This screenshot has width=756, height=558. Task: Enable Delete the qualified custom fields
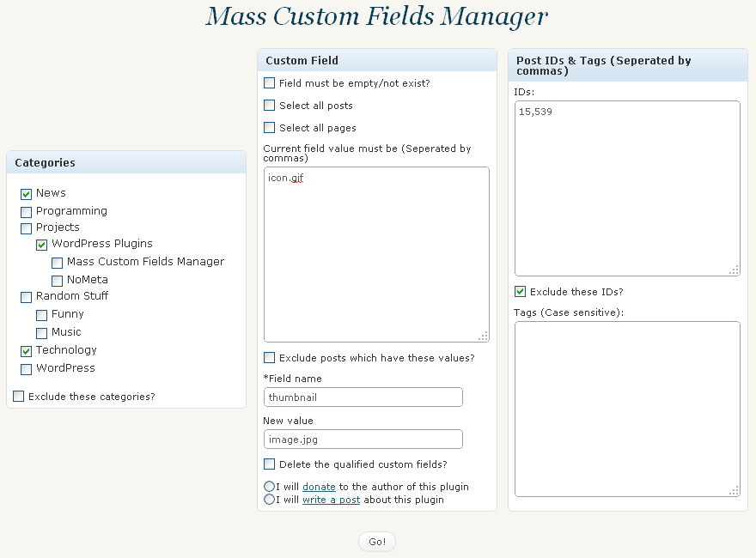pyautogui.click(x=269, y=464)
